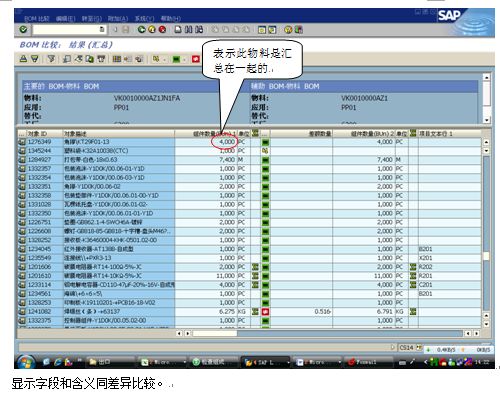Click the green Back arrow icon

(142, 30)
